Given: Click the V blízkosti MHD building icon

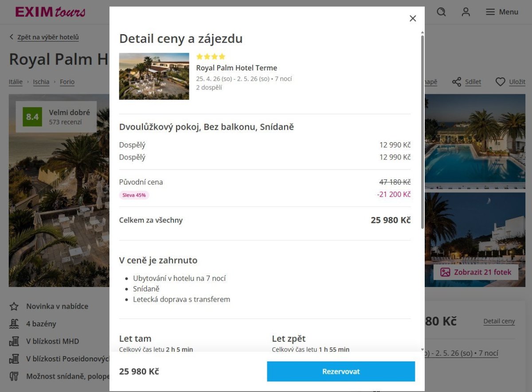Looking at the screenshot, I should coord(14,342).
